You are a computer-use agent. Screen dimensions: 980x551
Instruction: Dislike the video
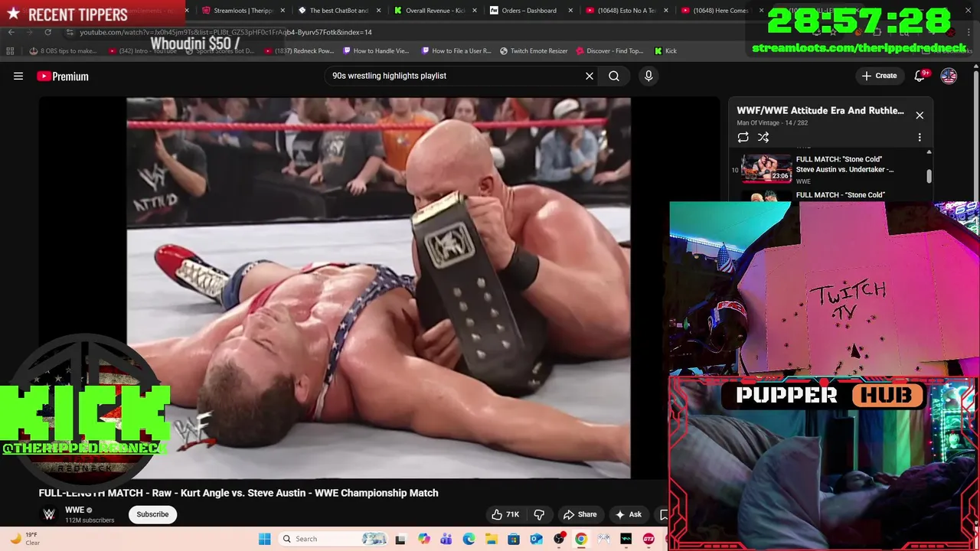coord(539,514)
